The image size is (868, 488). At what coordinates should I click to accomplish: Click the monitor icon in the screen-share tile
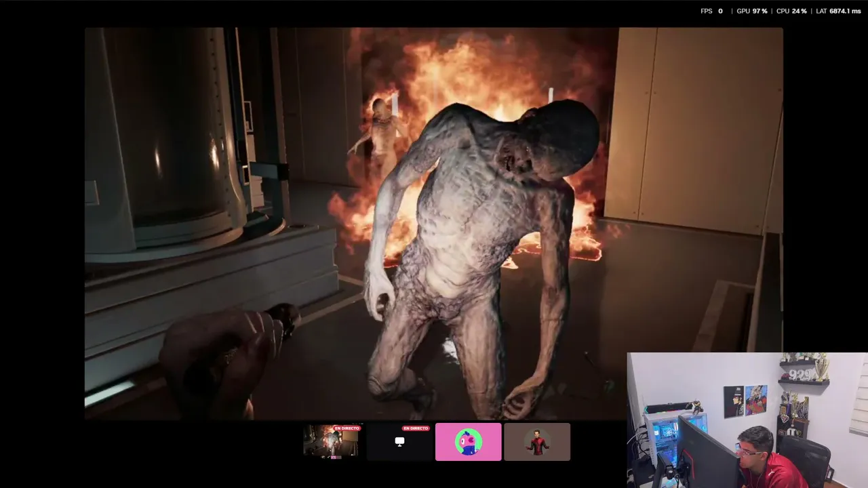tap(399, 442)
